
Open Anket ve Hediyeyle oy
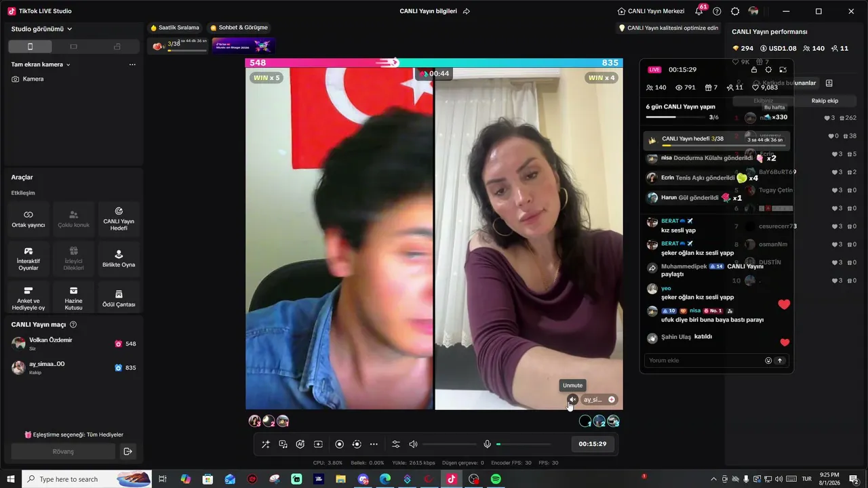point(28,298)
